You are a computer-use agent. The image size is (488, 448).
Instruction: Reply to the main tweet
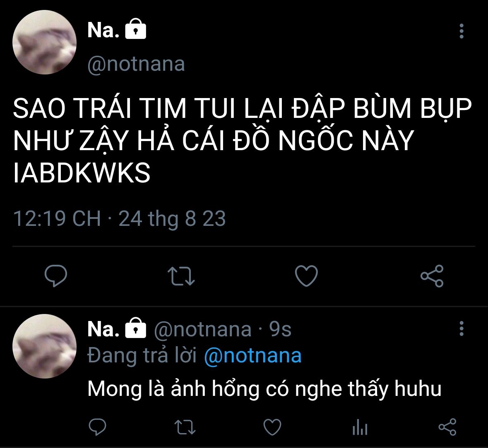(56, 276)
